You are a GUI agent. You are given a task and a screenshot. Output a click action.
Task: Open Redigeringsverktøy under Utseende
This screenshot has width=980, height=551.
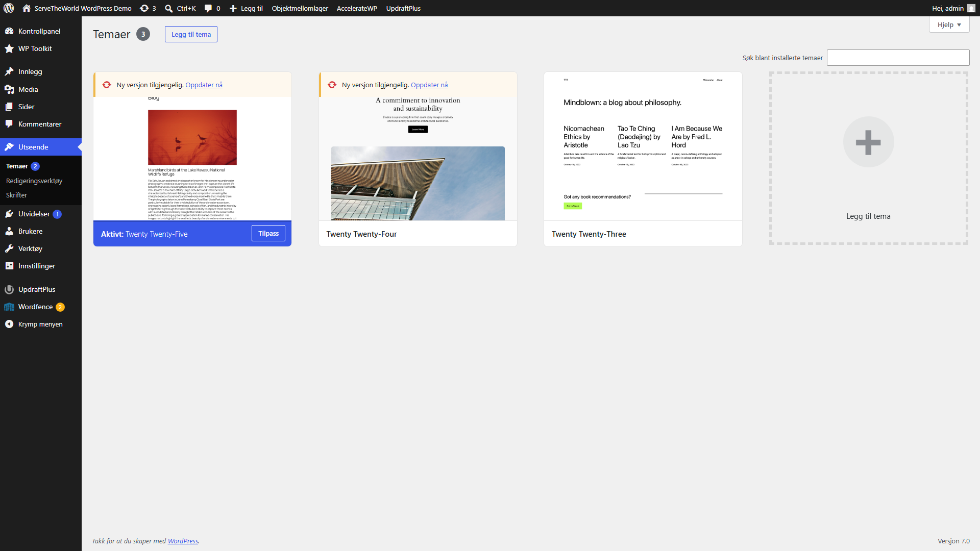coord(34,181)
